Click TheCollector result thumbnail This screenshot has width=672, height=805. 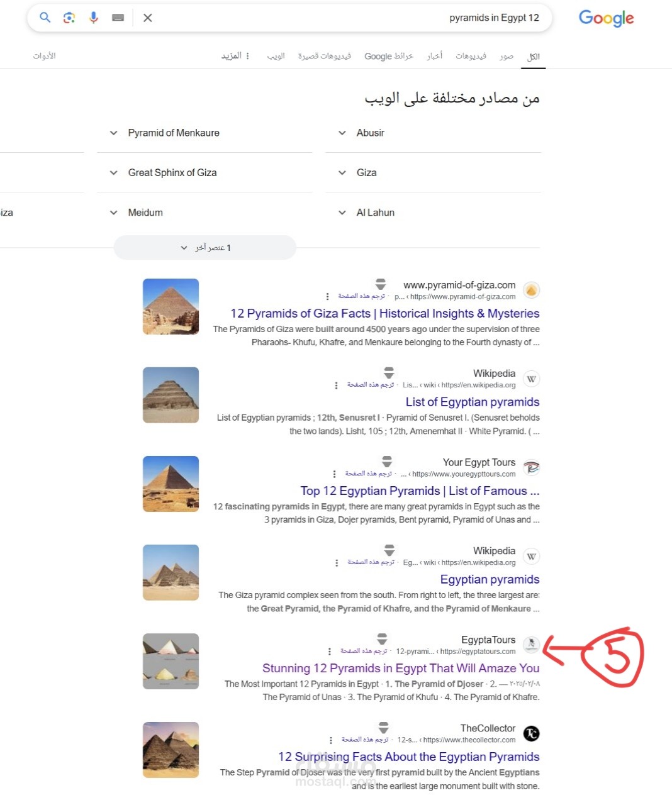(171, 750)
